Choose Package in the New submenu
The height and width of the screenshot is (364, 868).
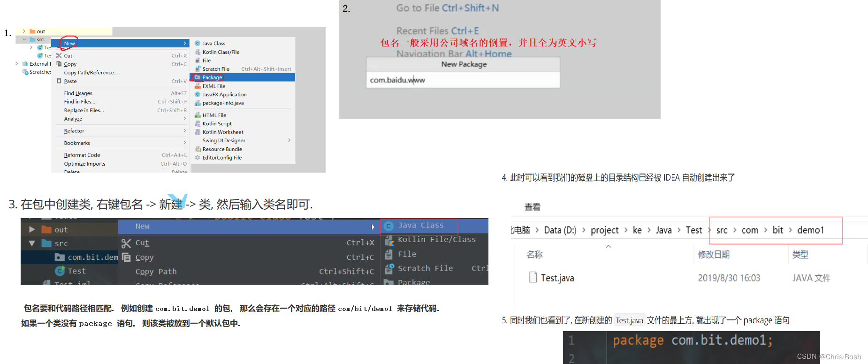[x=243, y=77]
